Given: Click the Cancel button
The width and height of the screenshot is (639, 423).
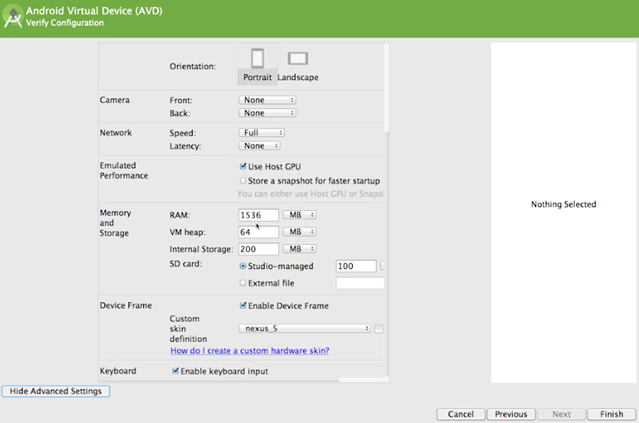Looking at the screenshot, I should click(461, 414).
